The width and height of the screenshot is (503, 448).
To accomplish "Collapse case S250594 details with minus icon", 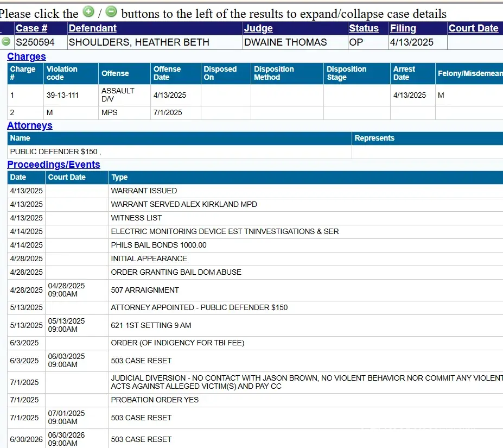I will coord(6,41).
